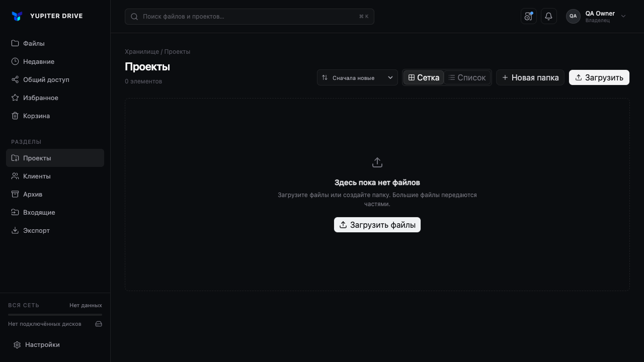This screenshot has width=644, height=362.
Task: Open the Проекты section in sidebar
Action: pyautogui.click(x=55, y=158)
